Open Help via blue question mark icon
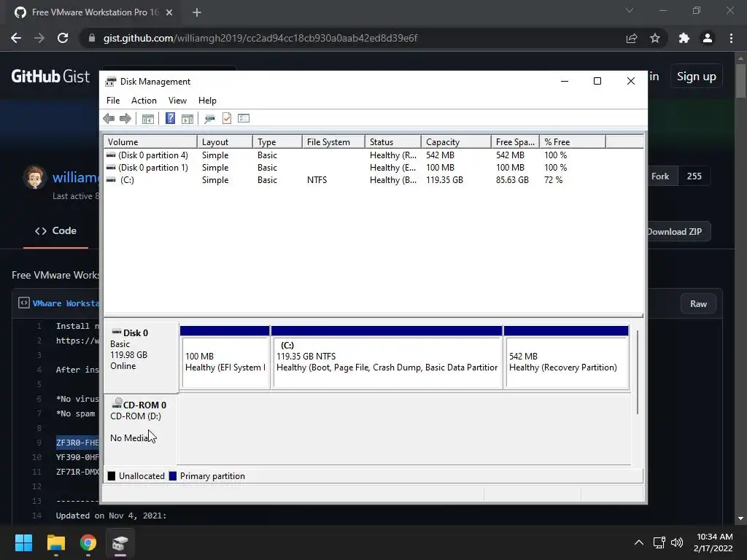 (170, 118)
